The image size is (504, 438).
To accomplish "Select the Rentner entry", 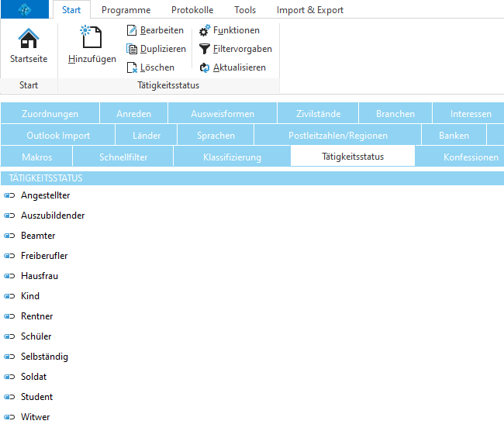I will (36, 316).
